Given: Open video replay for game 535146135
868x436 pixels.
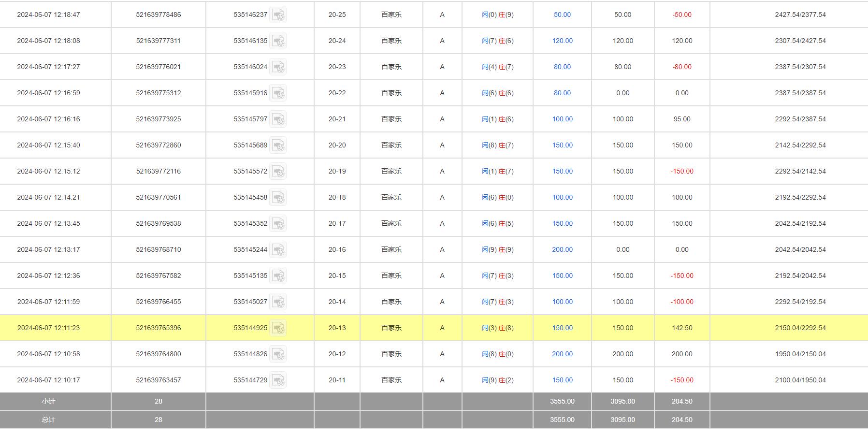Looking at the screenshot, I should tap(278, 41).
